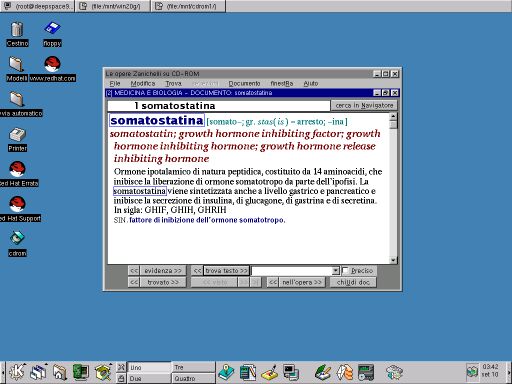
Task: Click the evidenza >> button
Action: pyautogui.click(x=163, y=271)
